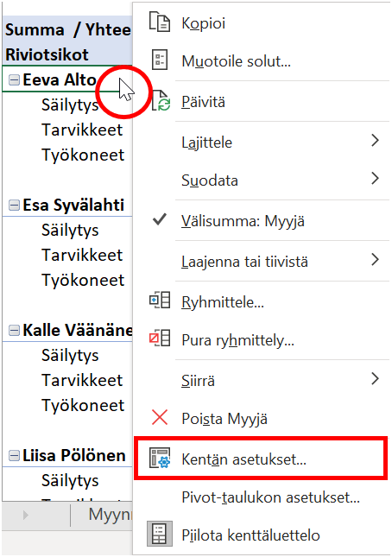The height and width of the screenshot is (557, 392).
Task: Collapse the Esa Syvälahti group
Action: pos(14,206)
